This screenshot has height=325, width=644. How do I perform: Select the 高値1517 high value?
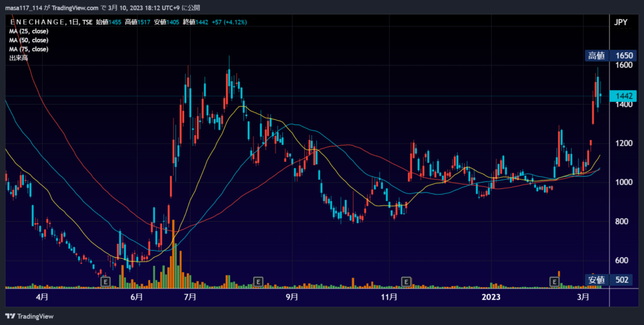coord(138,22)
